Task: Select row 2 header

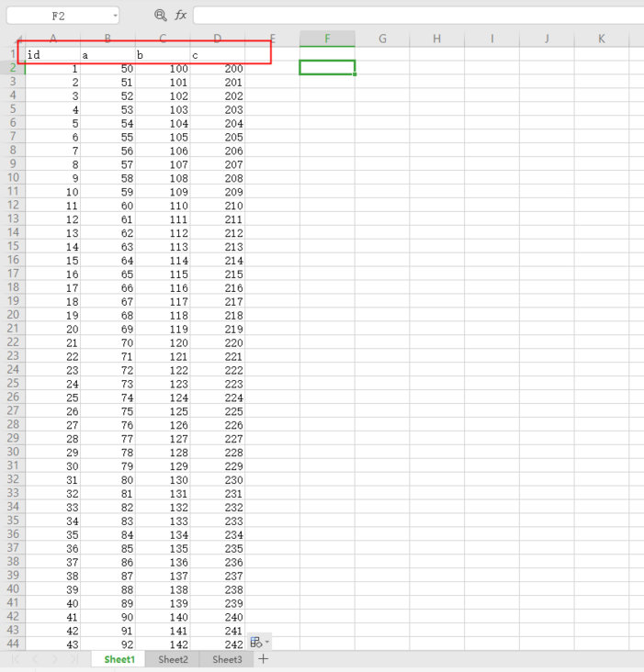Action: [13, 68]
